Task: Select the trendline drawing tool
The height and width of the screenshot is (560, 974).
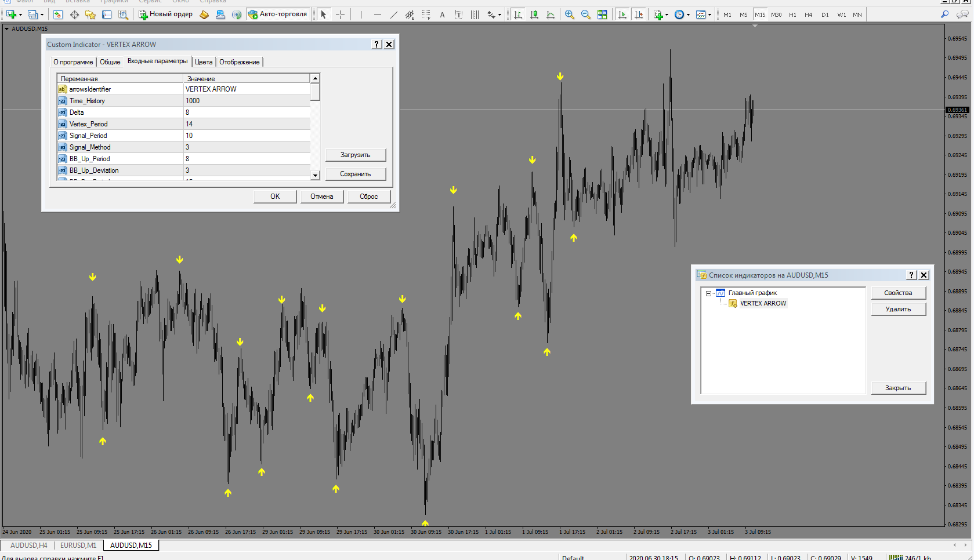Action: 394,14
